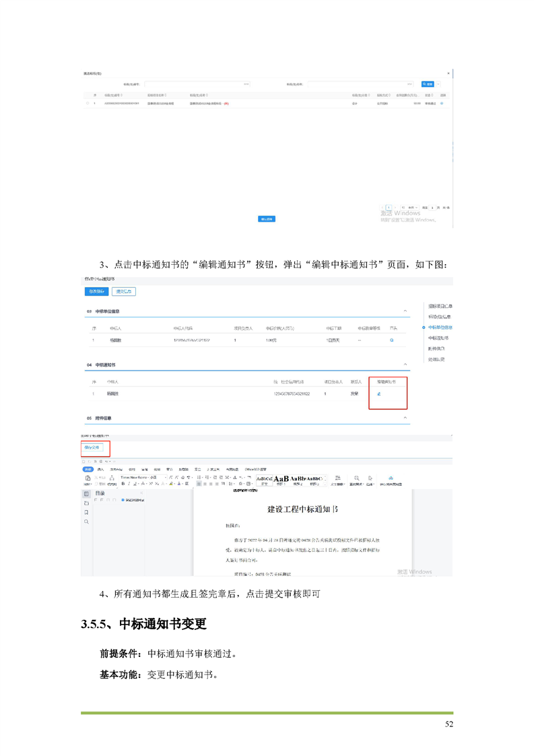The image size is (534, 756).
Task: Click the 提交信息 button
Action: (x=123, y=292)
